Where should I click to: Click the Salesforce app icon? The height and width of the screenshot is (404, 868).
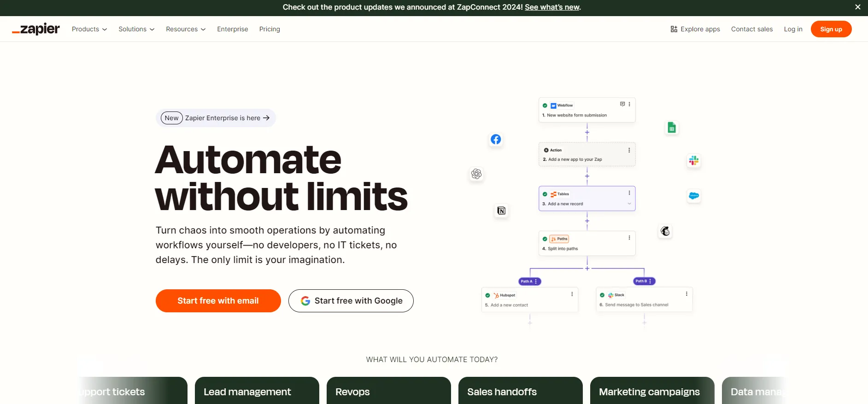coord(694,196)
